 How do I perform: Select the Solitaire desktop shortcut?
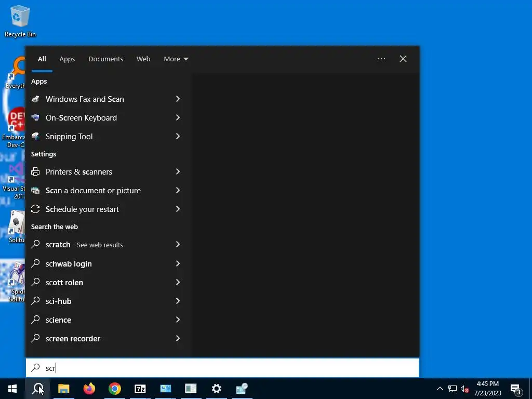tap(16, 227)
